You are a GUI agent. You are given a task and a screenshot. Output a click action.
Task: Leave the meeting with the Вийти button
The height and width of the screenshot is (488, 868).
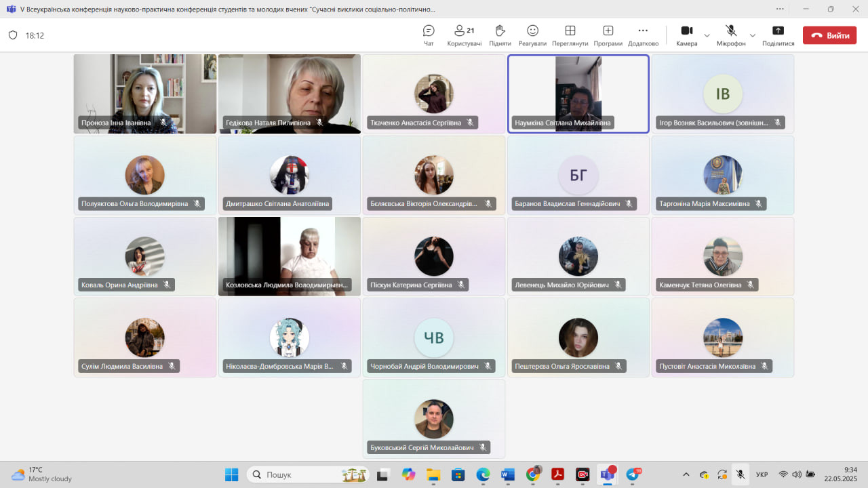tap(829, 35)
